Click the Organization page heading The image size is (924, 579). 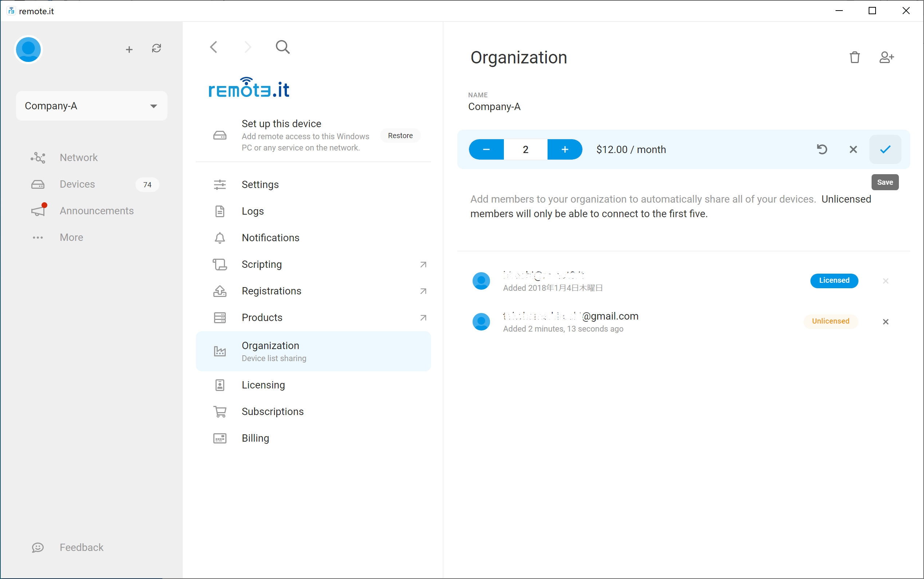518,58
